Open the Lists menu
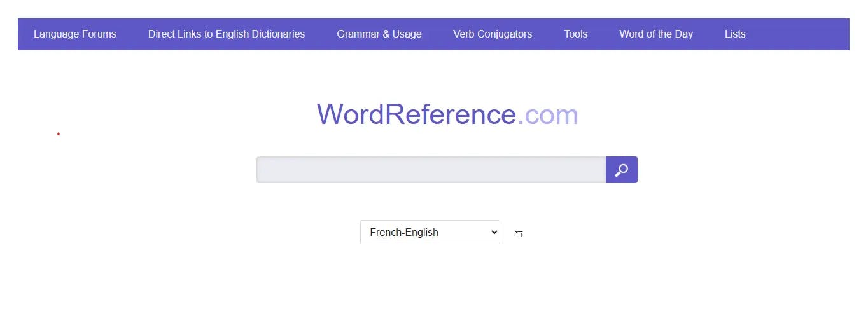868x323 pixels. pyautogui.click(x=735, y=34)
